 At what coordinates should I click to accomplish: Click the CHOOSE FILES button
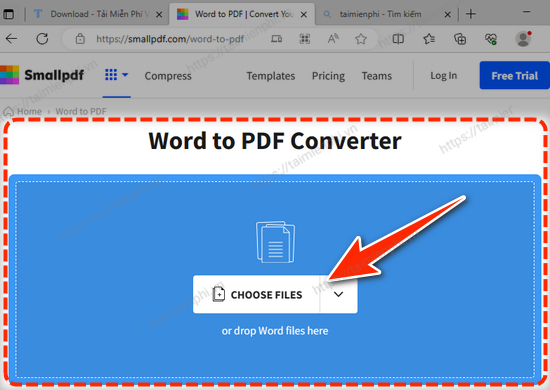pyautogui.click(x=257, y=295)
